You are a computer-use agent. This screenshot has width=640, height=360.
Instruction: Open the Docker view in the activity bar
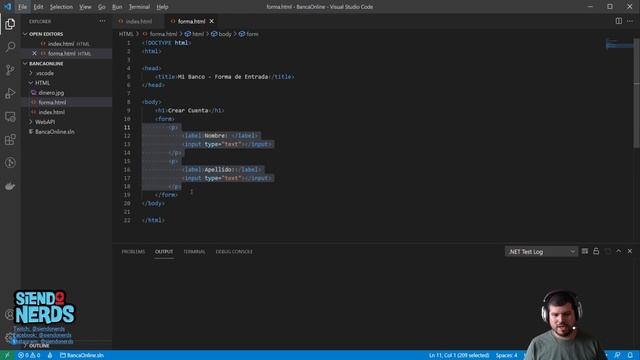tap(10, 186)
